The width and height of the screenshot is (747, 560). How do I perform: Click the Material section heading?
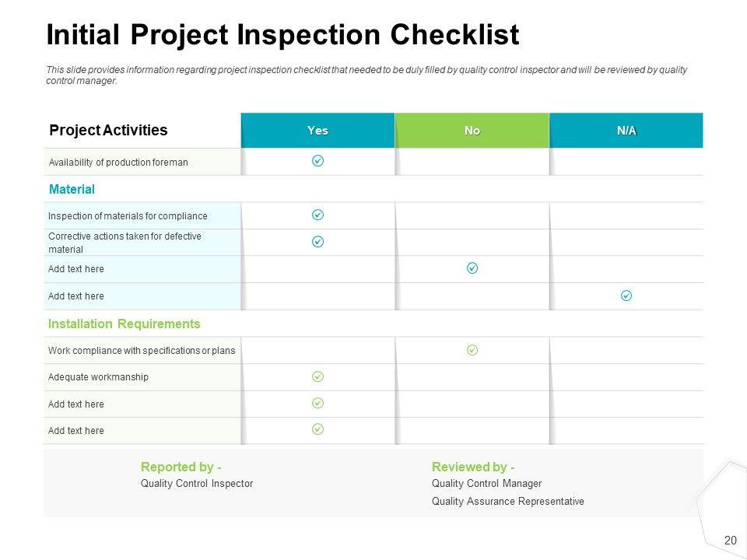pos(72,189)
